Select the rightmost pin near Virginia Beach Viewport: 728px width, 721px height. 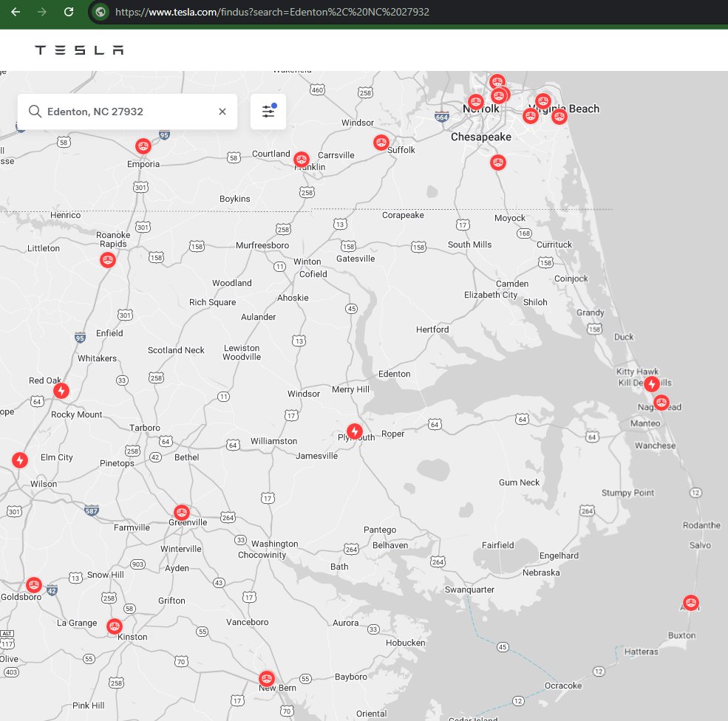click(x=559, y=115)
